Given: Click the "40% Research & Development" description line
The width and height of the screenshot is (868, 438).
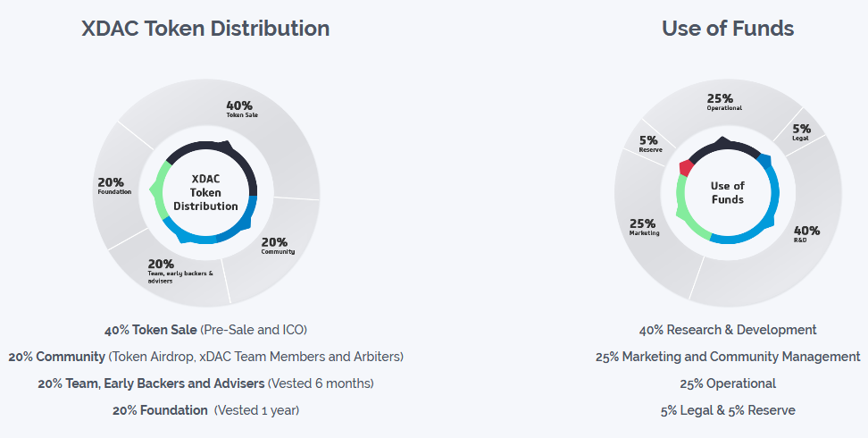Looking at the screenshot, I should point(728,330).
